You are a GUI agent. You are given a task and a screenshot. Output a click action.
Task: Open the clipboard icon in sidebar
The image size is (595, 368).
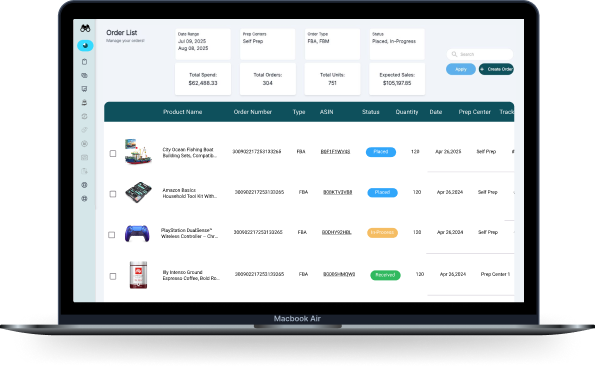[x=85, y=62]
